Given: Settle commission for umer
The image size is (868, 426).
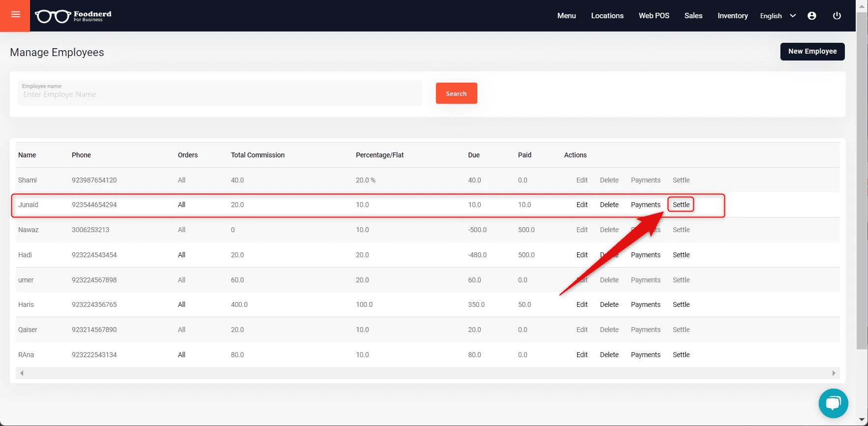Looking at the screenshot, I should tap(681, 280).
